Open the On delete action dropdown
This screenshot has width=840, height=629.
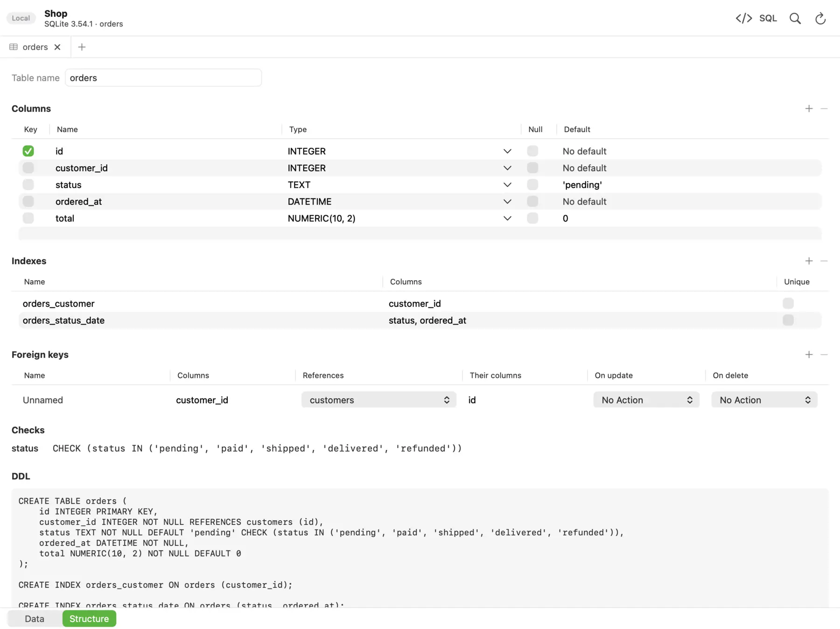point(764,400)
